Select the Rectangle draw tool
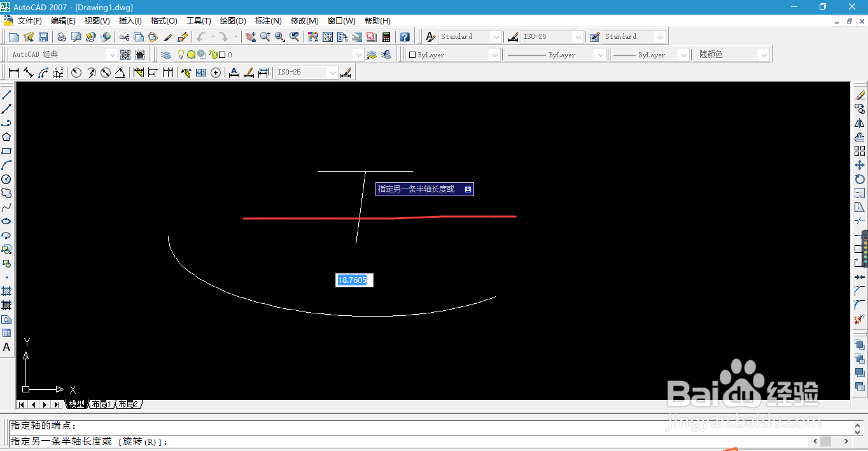Image resolution: width=868 pixels, height=451 pixels. click(6, 150)
